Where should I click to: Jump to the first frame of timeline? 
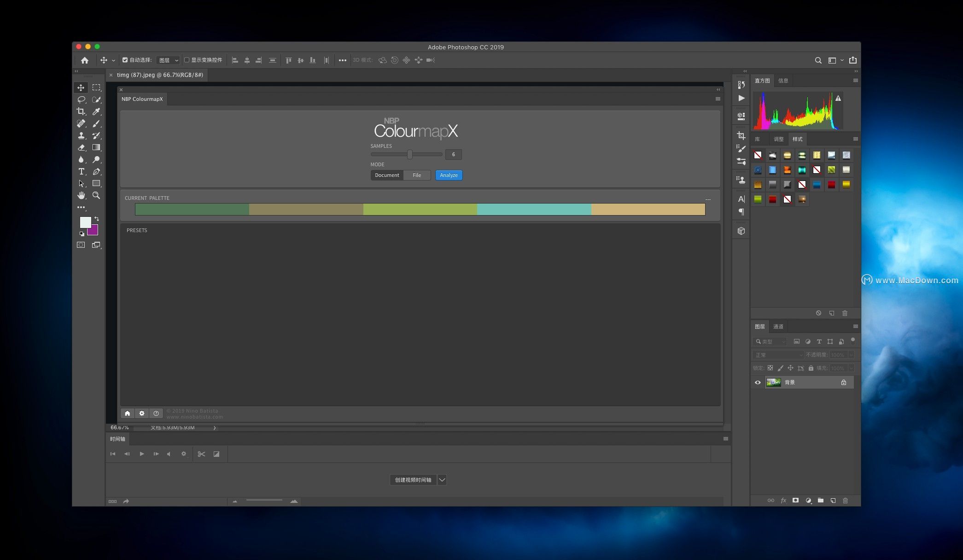click(x=113, y=454)
